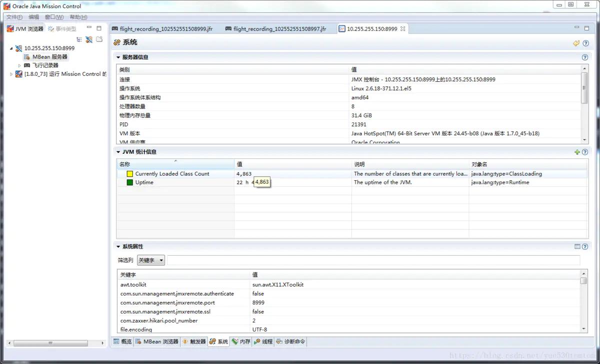Click table settings icon in 系统属性 header
The height and width of the screenshot is (364, 600).
pos(577,247)
